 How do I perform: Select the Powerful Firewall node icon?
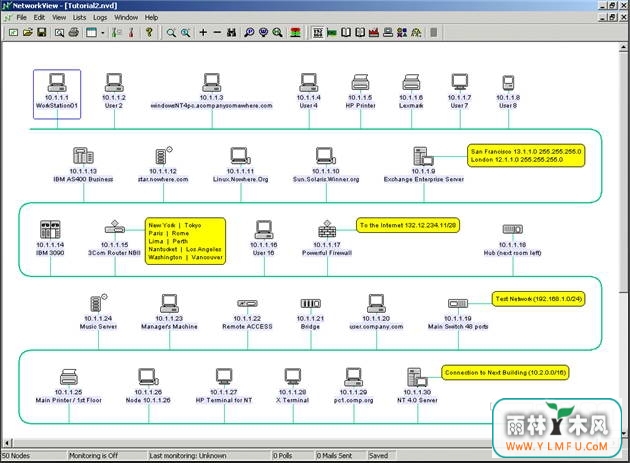coord(327,229)
